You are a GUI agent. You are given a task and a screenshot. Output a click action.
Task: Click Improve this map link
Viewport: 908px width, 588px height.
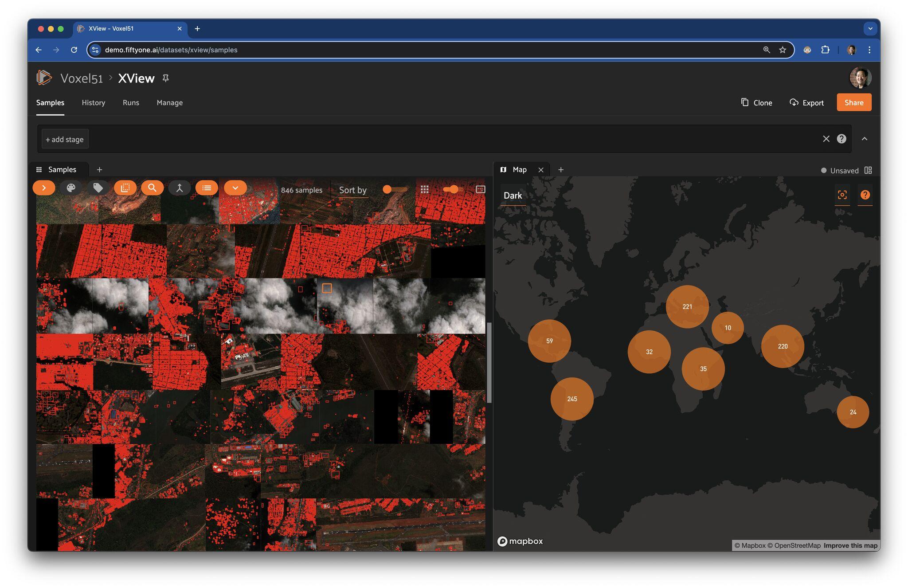tap(850, 545)
